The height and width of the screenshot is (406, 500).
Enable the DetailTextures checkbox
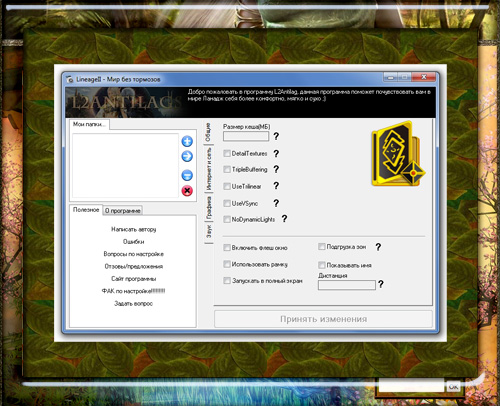(227, 153)
